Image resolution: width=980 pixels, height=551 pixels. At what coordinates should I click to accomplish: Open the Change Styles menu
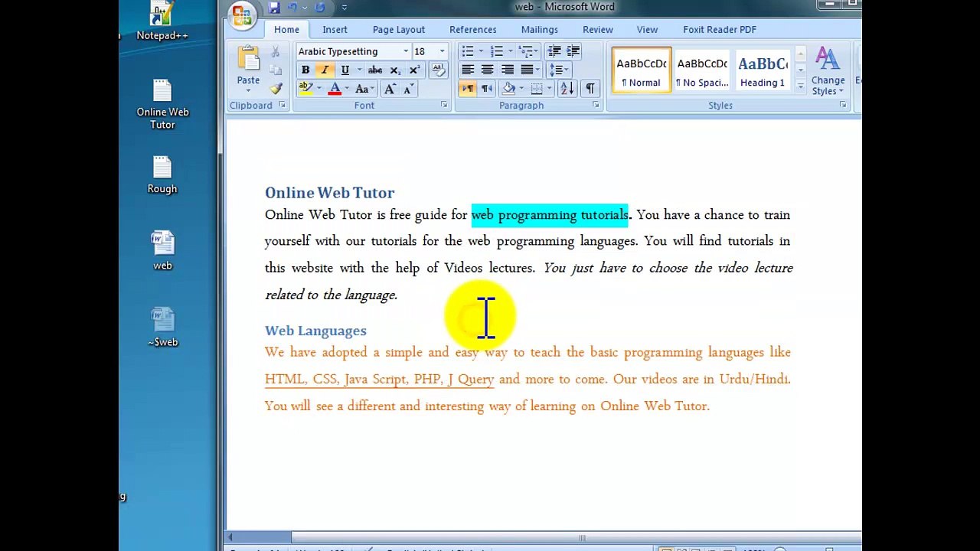[828, 70]
